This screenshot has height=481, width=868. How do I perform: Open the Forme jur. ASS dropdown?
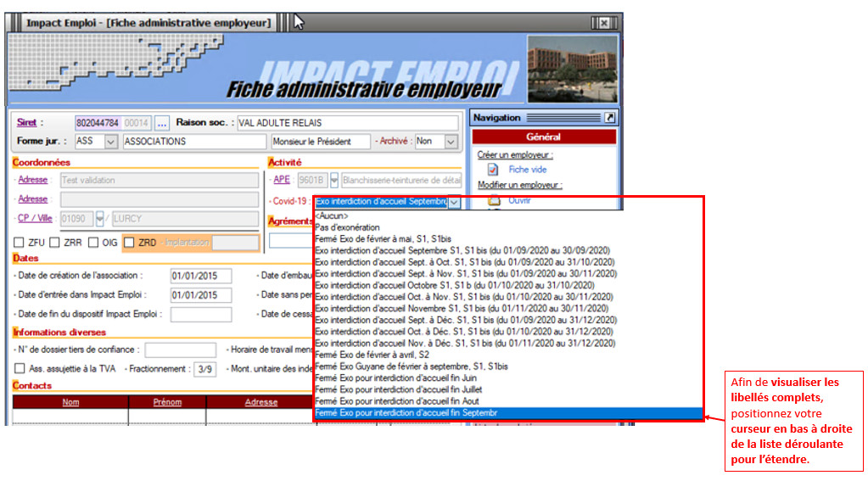coord(110,142)
